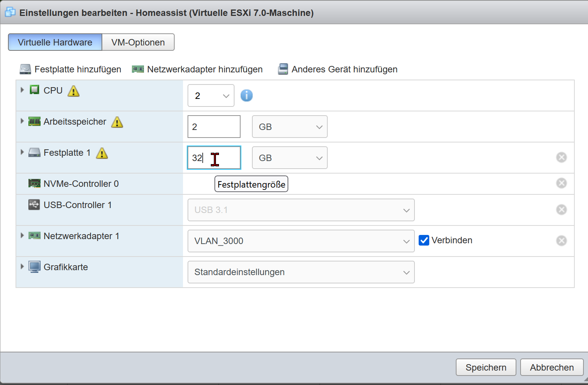Click the Abbrechen button

click(552, 368)
